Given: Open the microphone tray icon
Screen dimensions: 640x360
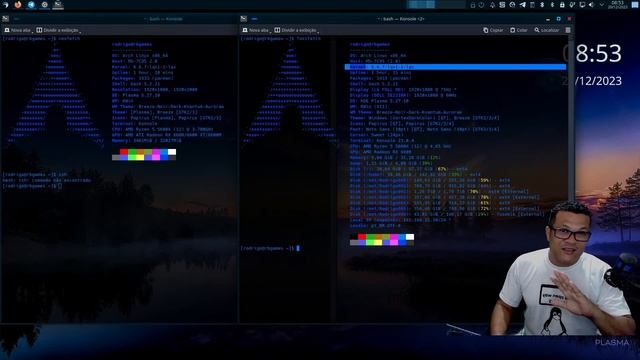Looking at the screenshot, I should pyautogui.click(x=572, y=5).
